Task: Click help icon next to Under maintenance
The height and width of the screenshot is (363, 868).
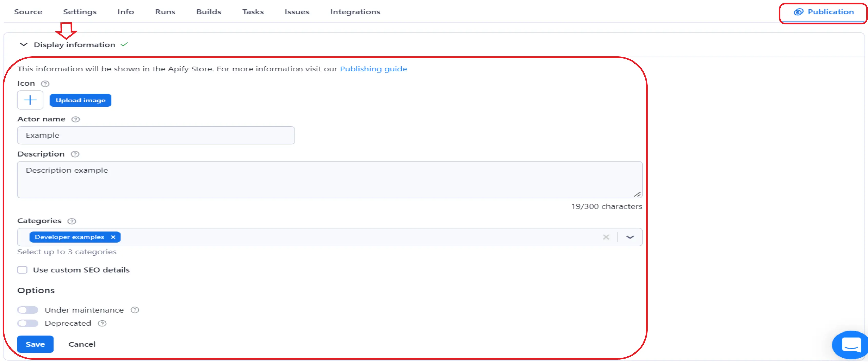Action: [135, 310]
